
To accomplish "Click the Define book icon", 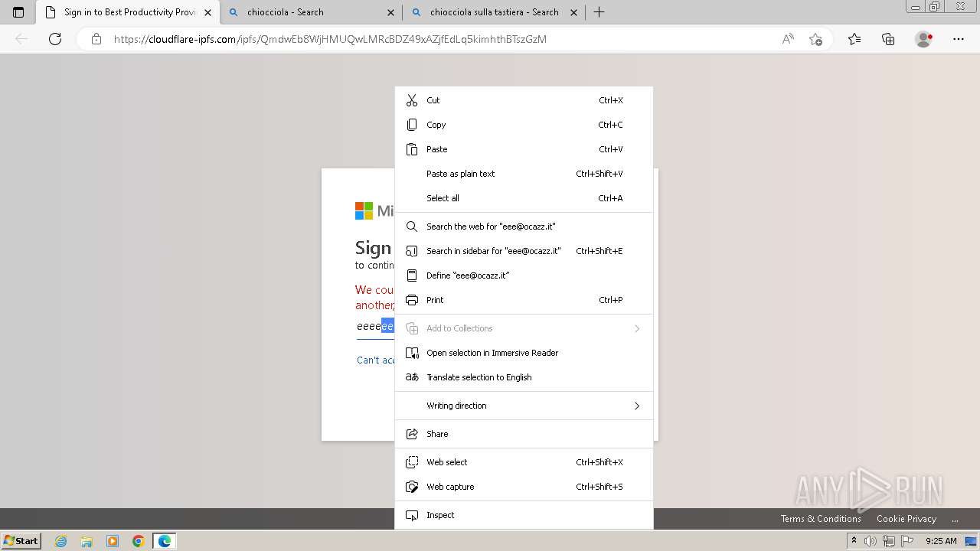I will [x=412, y=275].
